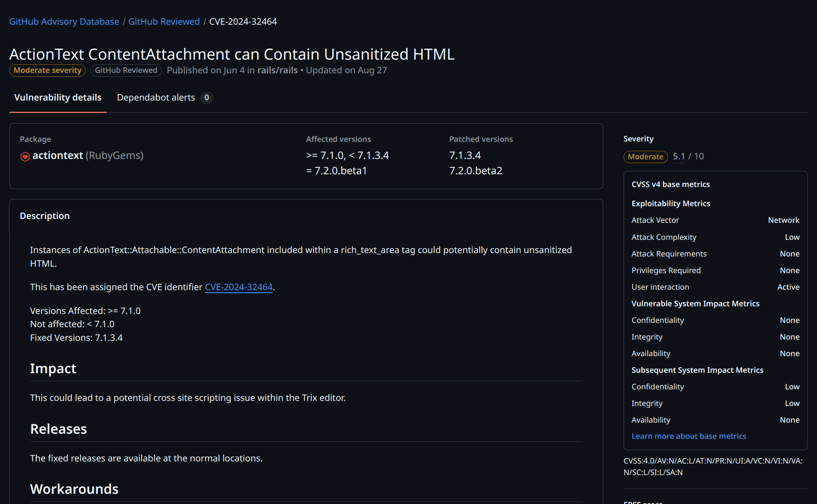Click the Dependabot alerts counter showing 0

(x=207, y=98)
